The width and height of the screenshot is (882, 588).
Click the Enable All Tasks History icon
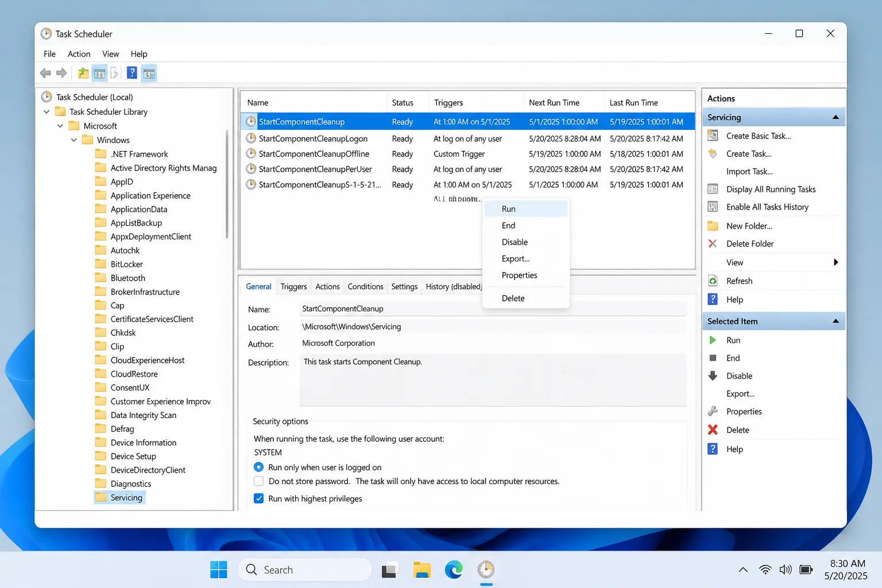[x=713, y=207]
